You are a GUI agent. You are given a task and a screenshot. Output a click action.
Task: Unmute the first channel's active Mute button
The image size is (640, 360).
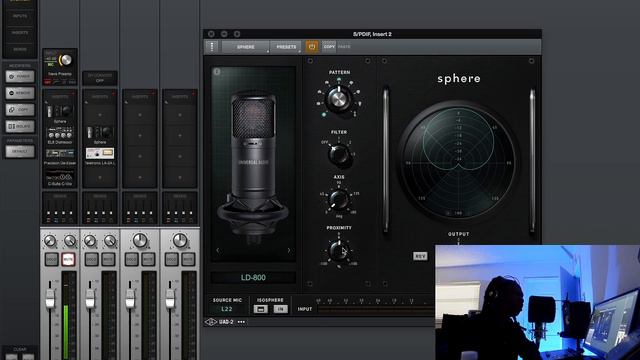tap(68, 260)
